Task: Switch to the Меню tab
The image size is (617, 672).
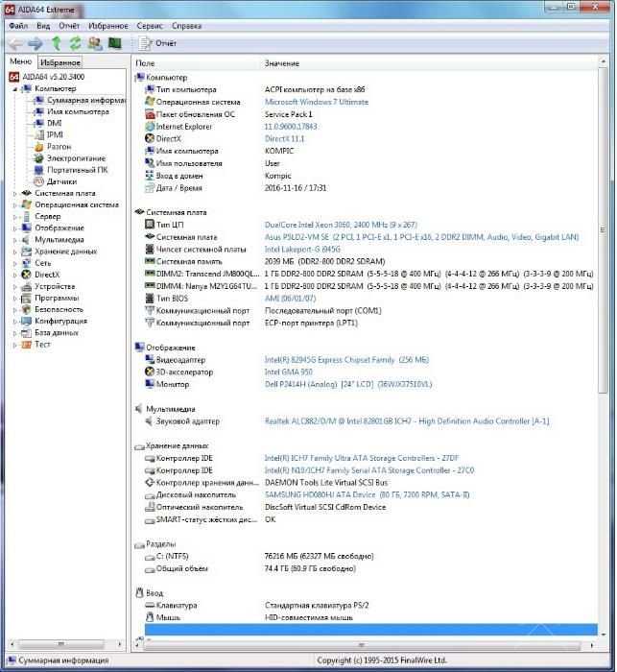Action: pyautogui.click(x=20, y=61)
